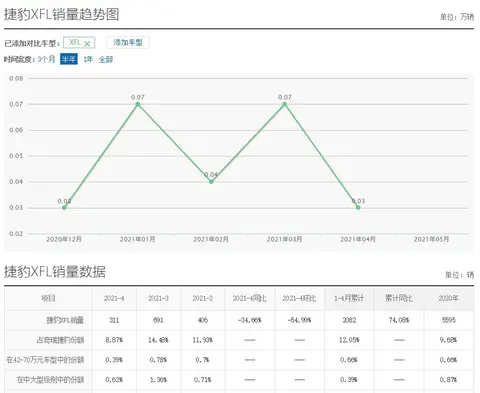The image size is (480, 393).
Task: Click the 2082 cumulative sales cell
Action: [349, 320]
